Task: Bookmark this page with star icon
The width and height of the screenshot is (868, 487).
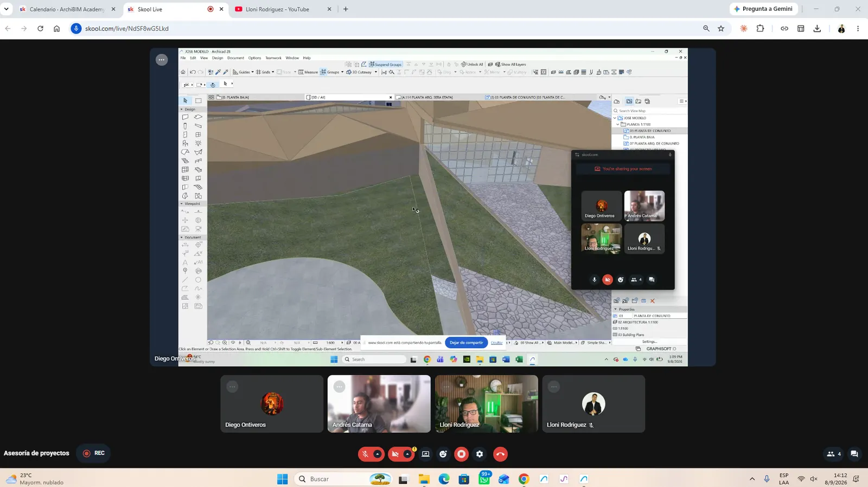Action: 721,29
